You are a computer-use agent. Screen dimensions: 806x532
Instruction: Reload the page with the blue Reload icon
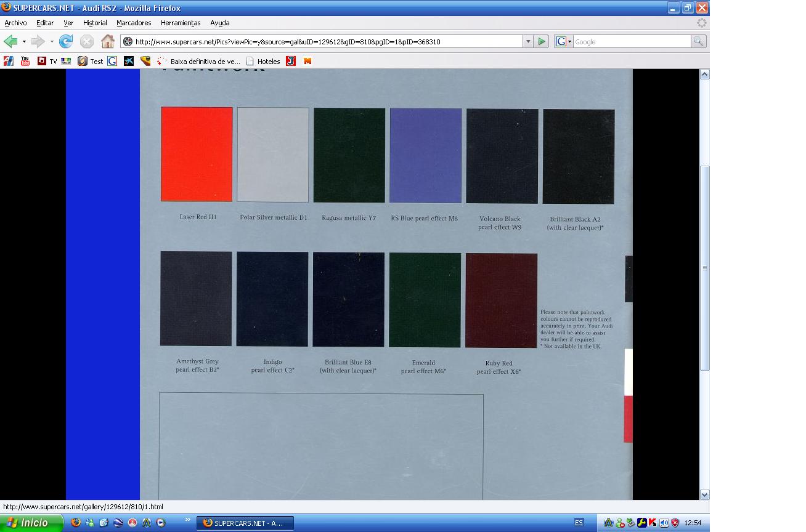tap(66, 41)
